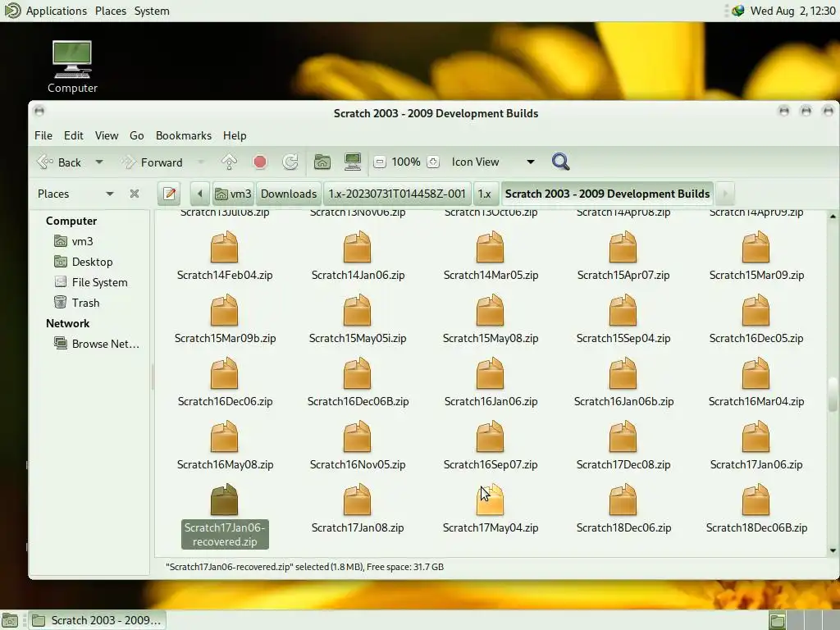This screenshot has width=840, height=630.
Task: Click the scrollbar down arrow
Action: (x=833, y=550)
